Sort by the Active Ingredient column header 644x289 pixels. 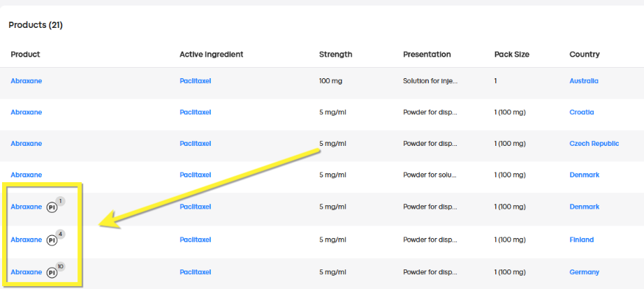[212, 54]
